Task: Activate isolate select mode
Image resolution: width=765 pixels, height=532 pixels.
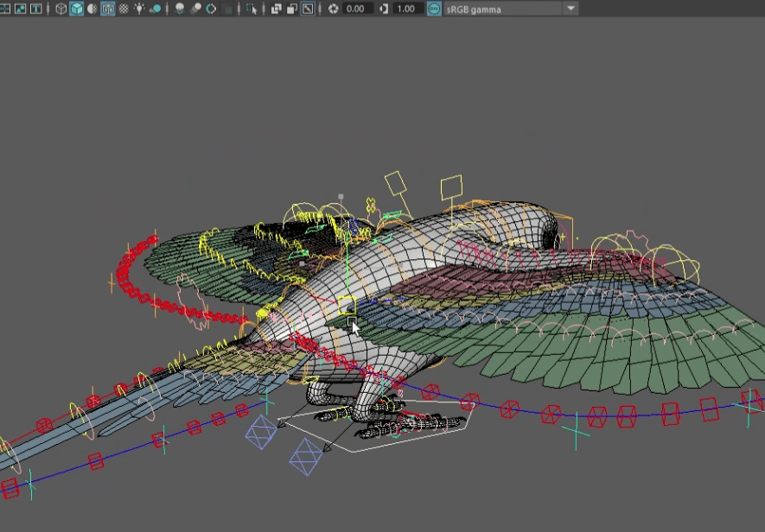Action: pos(252,9)
